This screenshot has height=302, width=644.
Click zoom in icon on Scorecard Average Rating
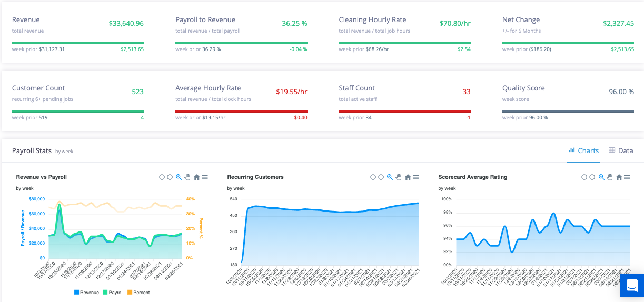tap(584, 177)
